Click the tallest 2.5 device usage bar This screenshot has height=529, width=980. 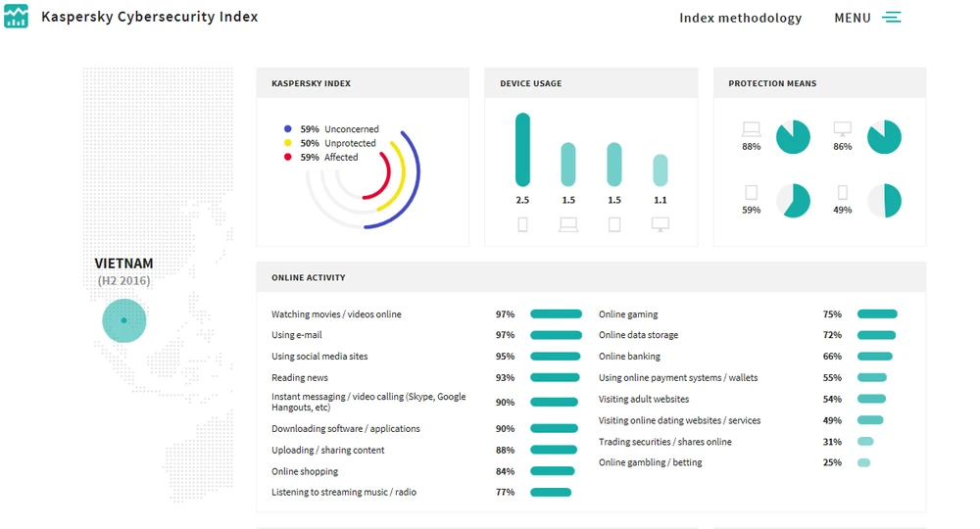click(x=522, y=150)
